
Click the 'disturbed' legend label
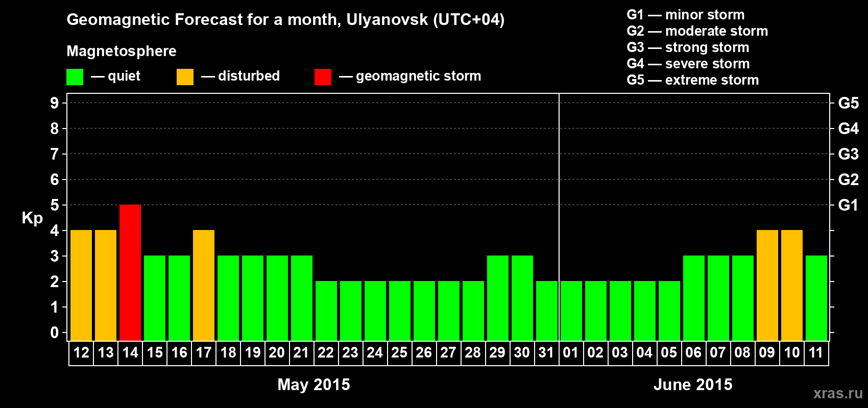(249, 76)
